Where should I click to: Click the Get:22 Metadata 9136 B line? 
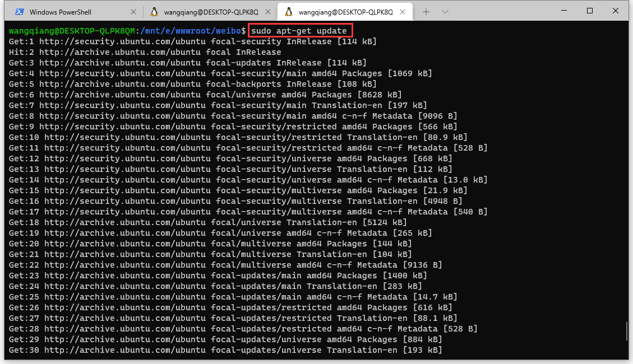[x=225, y=265]
